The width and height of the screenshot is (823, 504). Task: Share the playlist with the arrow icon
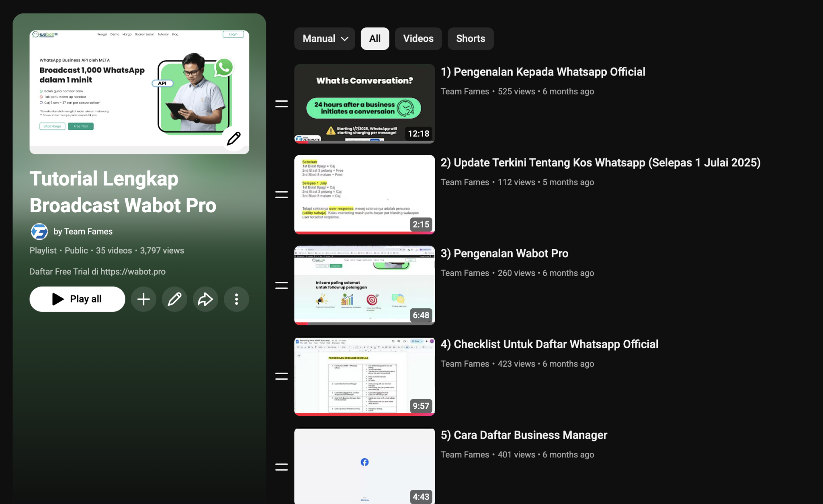click(205, 299)
